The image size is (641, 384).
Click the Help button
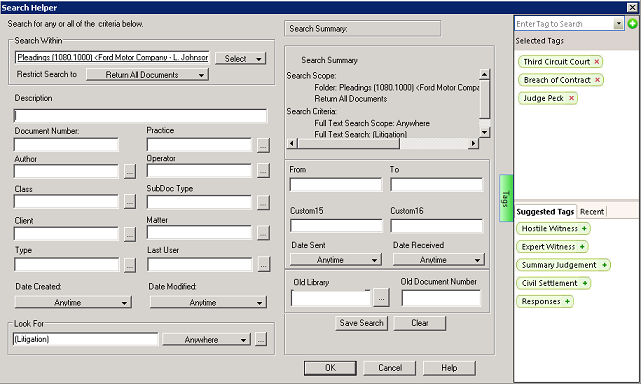[x=449, y=368]
